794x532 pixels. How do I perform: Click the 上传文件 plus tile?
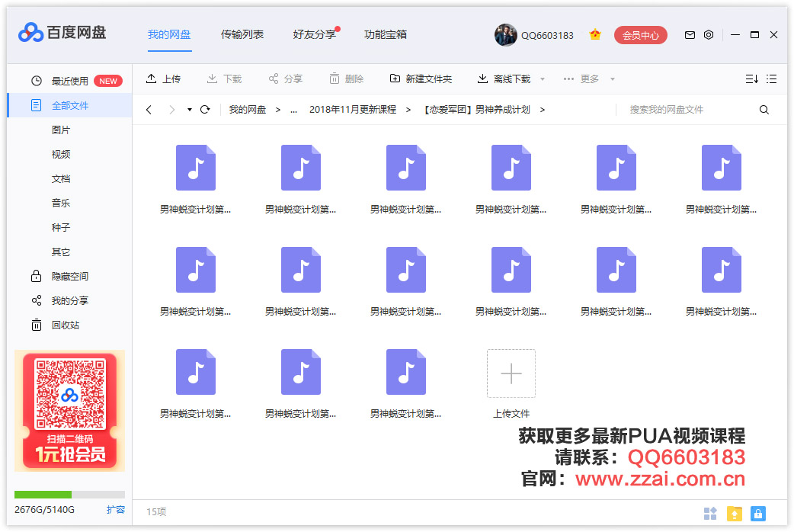point(511,373)
